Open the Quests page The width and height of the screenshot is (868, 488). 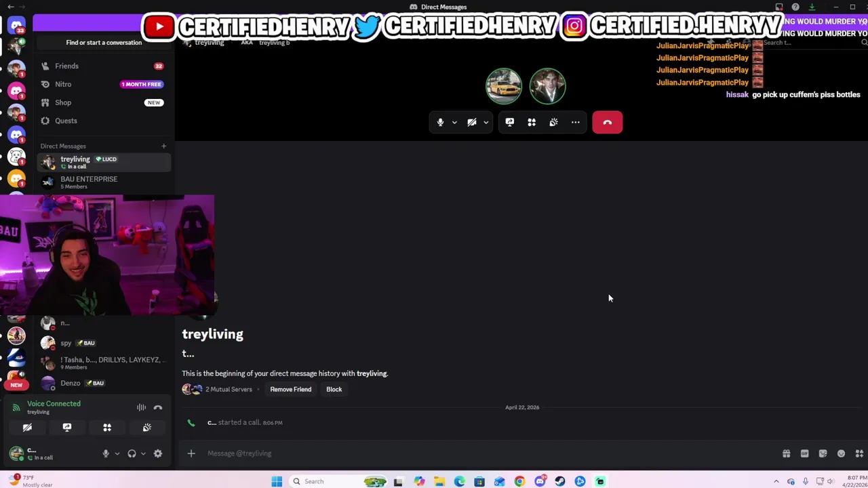click(x=104, y=121)
